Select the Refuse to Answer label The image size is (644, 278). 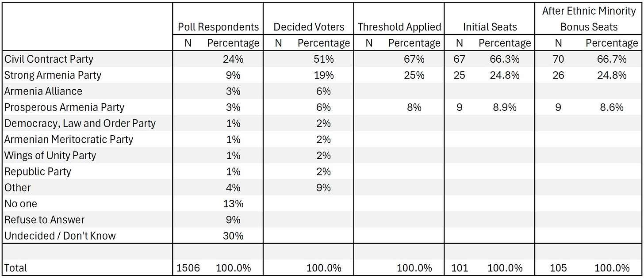44,220
